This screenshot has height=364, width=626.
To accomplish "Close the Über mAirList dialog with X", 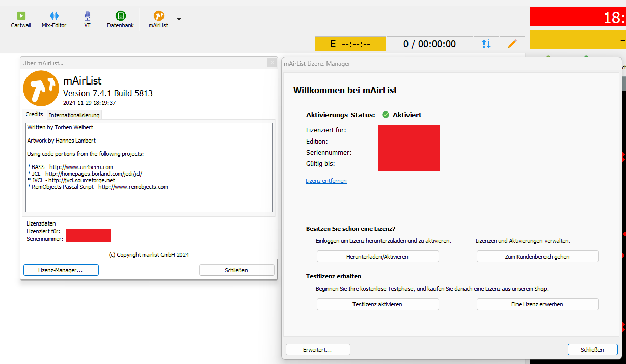I will (271, 63).
